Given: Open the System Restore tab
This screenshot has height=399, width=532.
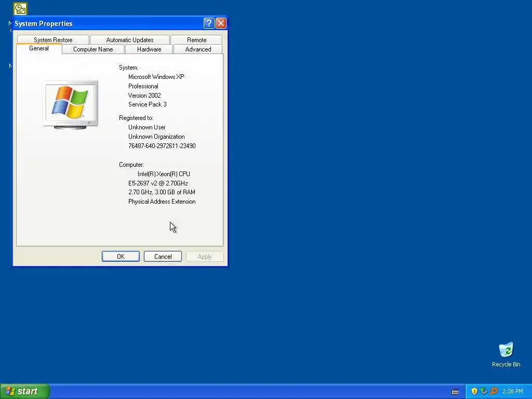Looking at the screenshot, I should 53,39.
